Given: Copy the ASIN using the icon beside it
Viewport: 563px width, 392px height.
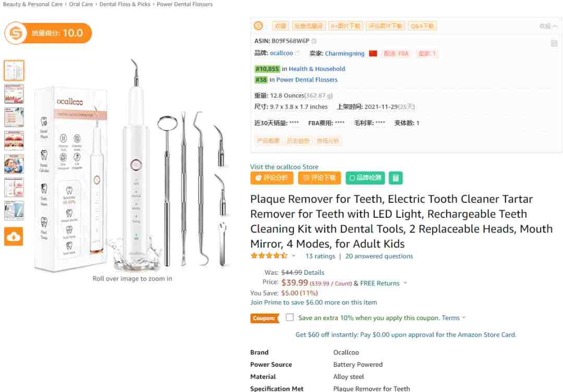Looking at the screenshot, I should click(314, 41).
